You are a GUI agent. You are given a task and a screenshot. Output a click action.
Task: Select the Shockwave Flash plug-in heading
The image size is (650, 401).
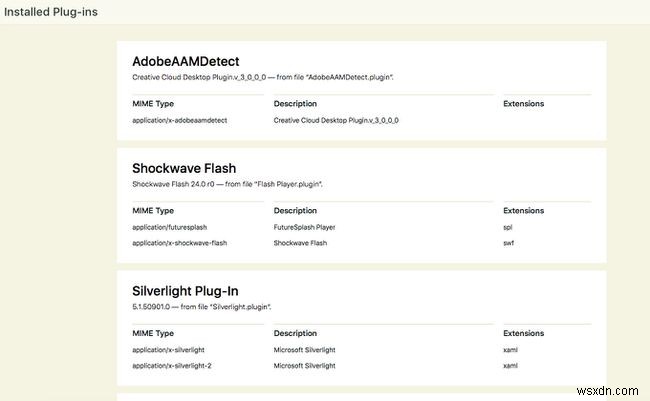(184, 168)
